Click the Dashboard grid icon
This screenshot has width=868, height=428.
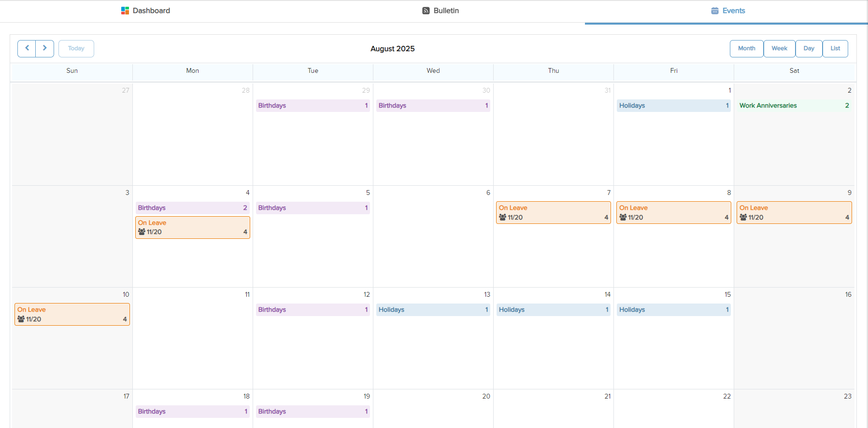click(125, 11)
